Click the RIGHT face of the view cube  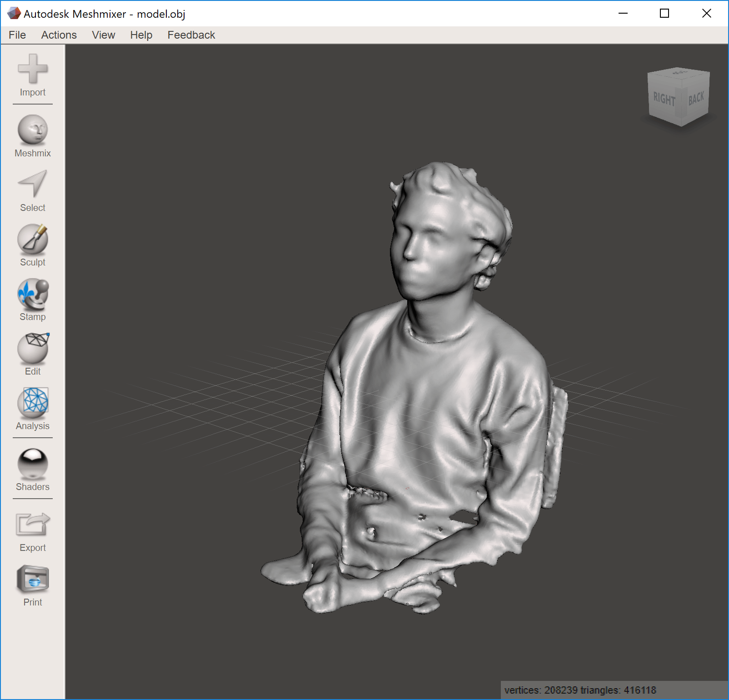pyautogui.click(x=664, y=99)
